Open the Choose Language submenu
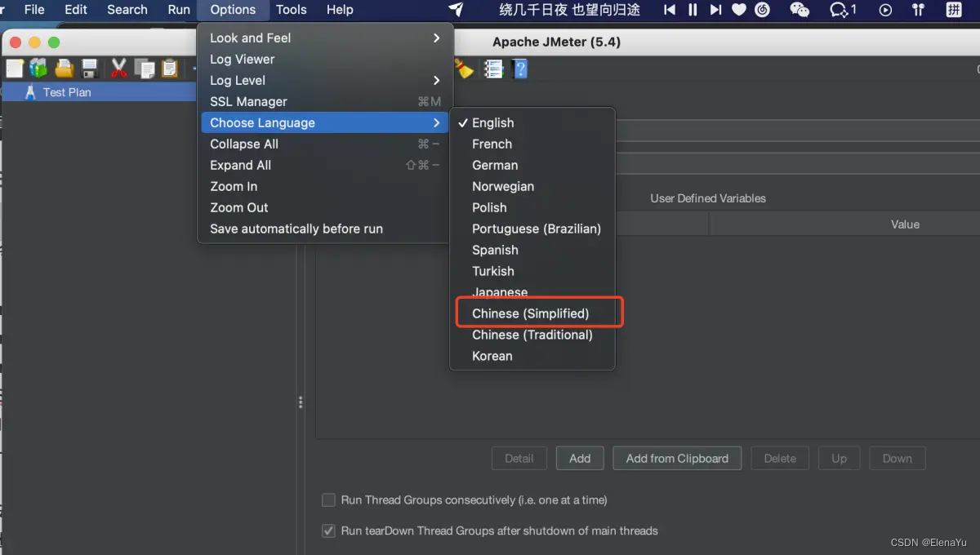Screen dimensions: 980x555 (x=323, y=122)
